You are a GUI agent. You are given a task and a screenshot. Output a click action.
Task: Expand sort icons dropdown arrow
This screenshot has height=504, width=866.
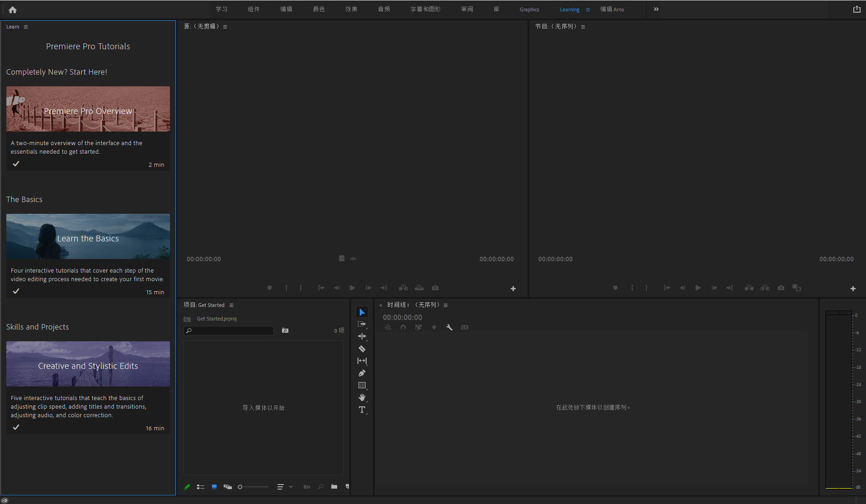click(x=291, y=487)
